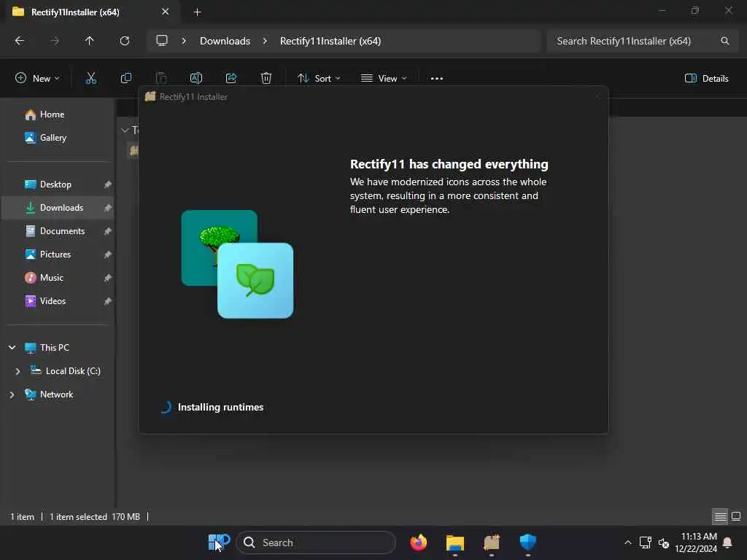
Task: Open File Explorer taskbar icon
Action: pos(455,542)
